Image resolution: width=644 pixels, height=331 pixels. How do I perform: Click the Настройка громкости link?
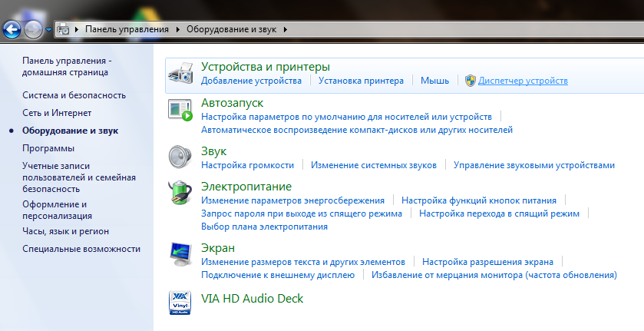pos(247,165)
